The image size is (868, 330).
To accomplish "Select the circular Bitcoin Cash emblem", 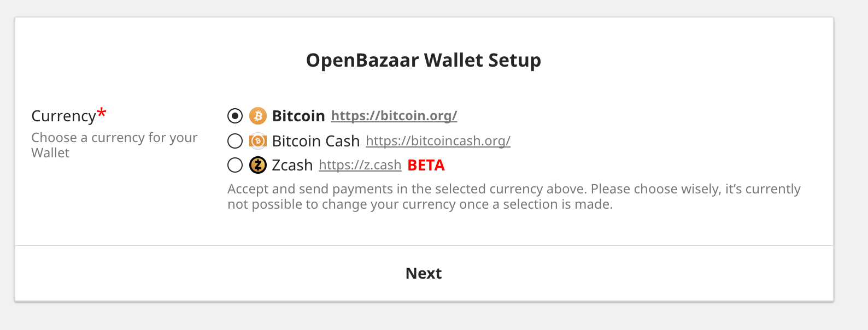I will click(x=257, y=141).
